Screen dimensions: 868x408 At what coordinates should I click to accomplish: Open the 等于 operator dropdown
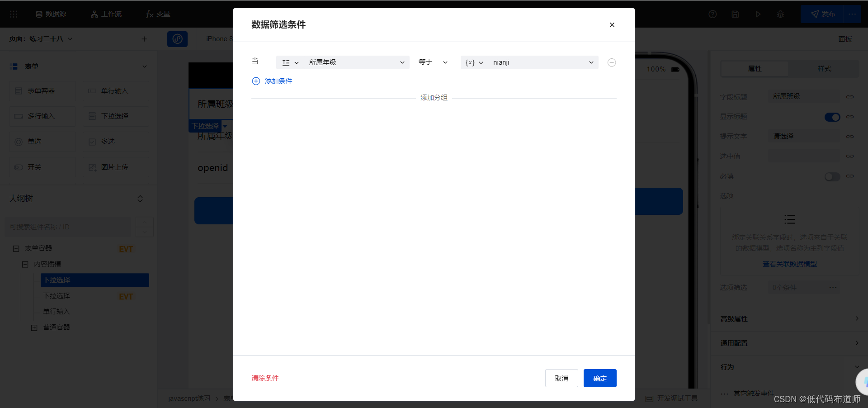coord(433,62)
